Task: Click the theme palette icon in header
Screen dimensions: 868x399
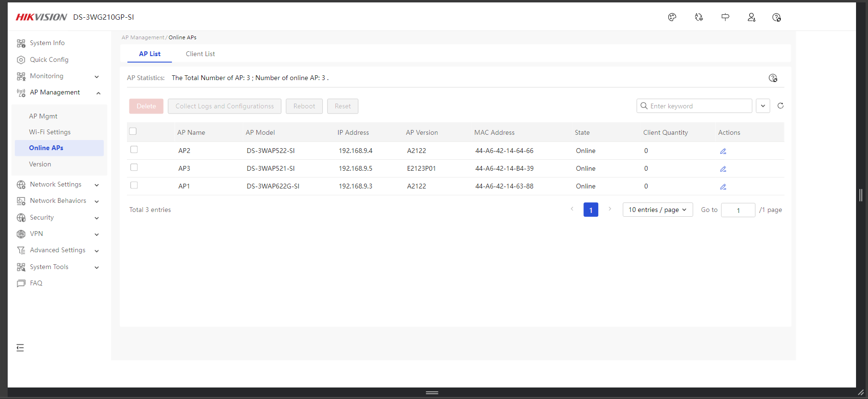Action: pyautogui.click(x=672, y=17)
